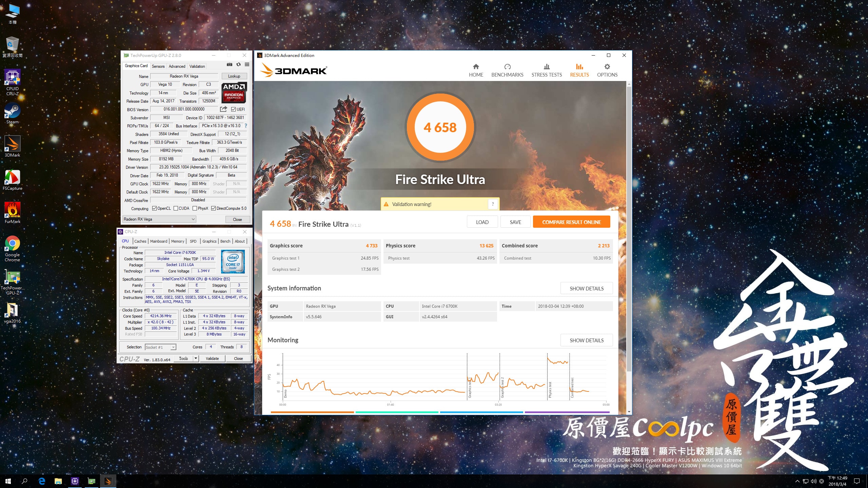
Task: Launch CPUID CPU-Z desktop shortcut
Action: 13,82
